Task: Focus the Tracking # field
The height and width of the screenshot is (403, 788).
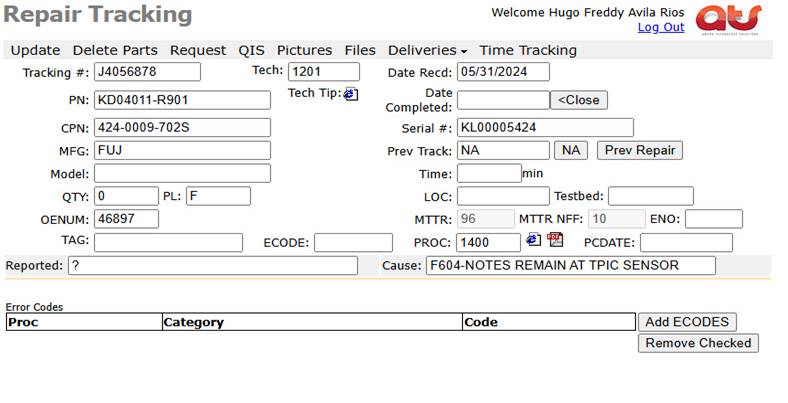Action: coord(147,72)
